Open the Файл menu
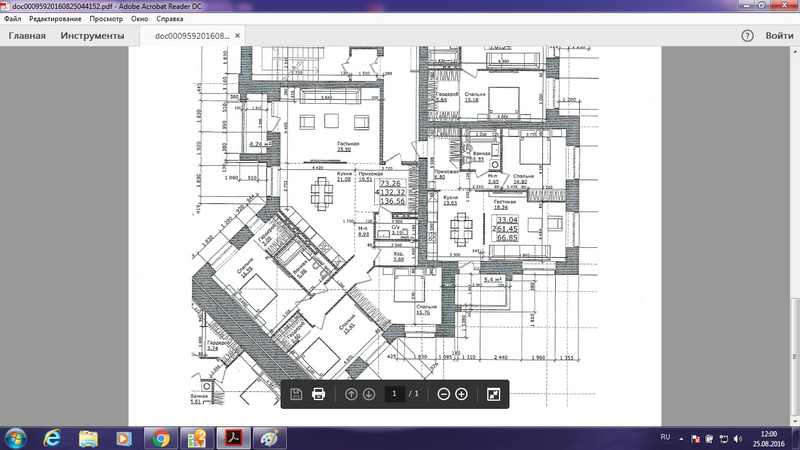This screenshot has height=450, width=800. [13, 18]
